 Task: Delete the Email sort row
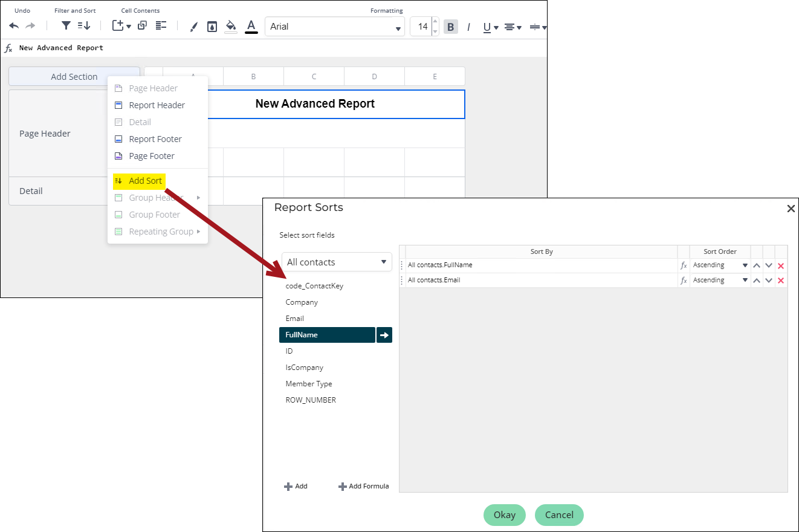781,281
